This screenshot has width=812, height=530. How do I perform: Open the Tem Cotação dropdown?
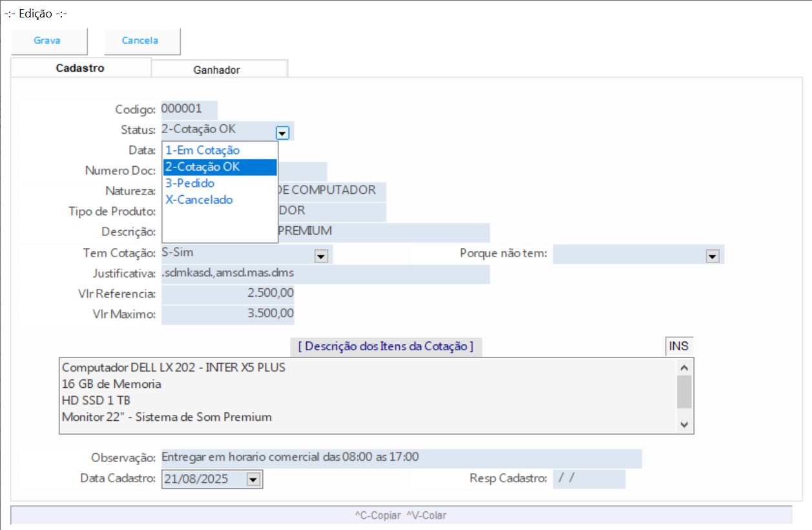tap(321, 257)
